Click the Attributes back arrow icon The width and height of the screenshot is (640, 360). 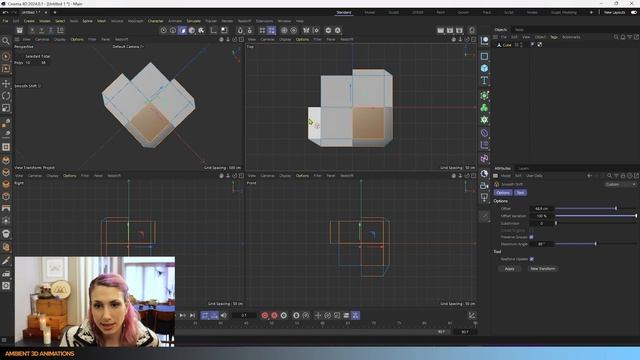589,176
